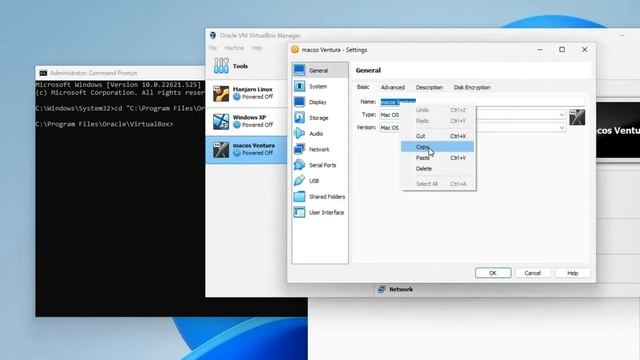Image resolution: width=640 pixels, height=360 pixels.
Task: Choose Redo in the context menu
Action: coord(438,121)
